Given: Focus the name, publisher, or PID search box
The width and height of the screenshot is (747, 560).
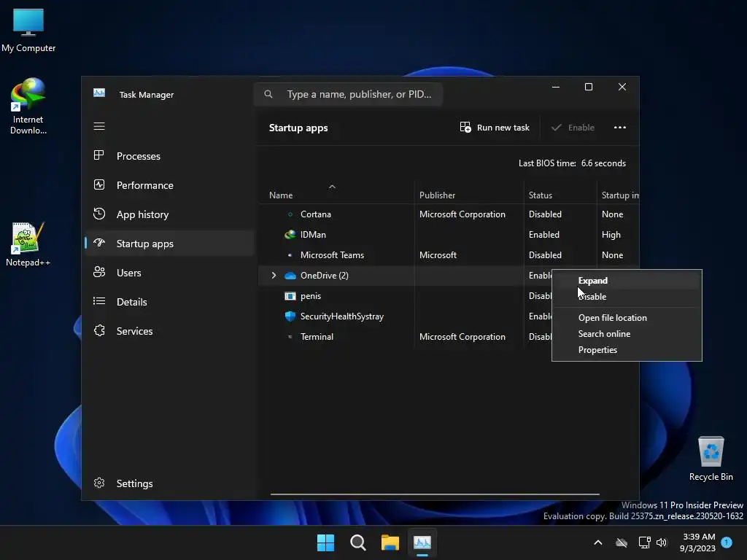Looking at the screenshot, I should tap(348, 94).
